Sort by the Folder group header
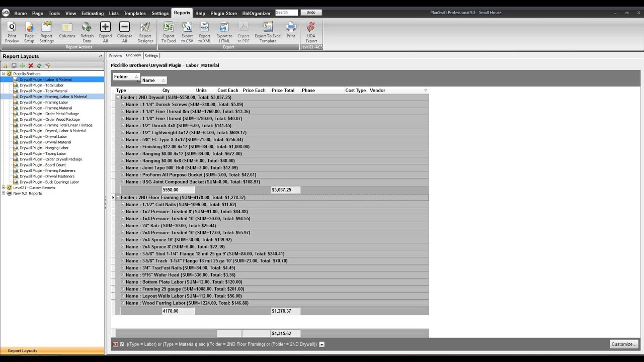This screenshot has height=362, width=644. click(x=126, y=76)
